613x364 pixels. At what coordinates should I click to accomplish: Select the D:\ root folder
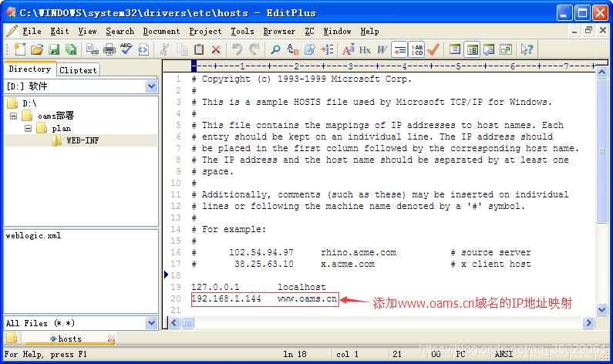(29, 103)
